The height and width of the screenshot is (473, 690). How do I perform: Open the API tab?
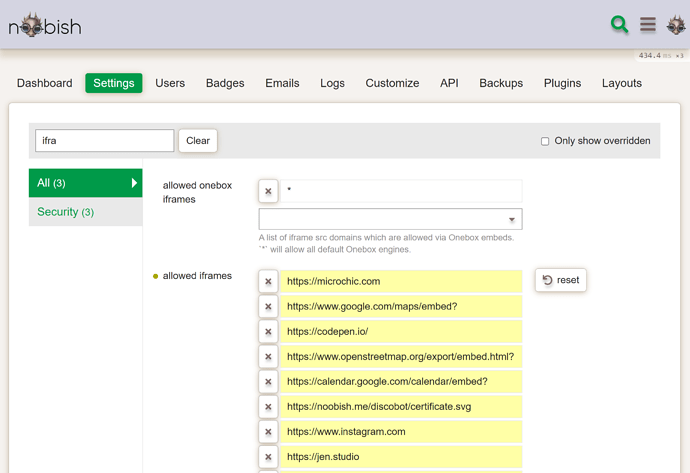click(x=449, y=83)
